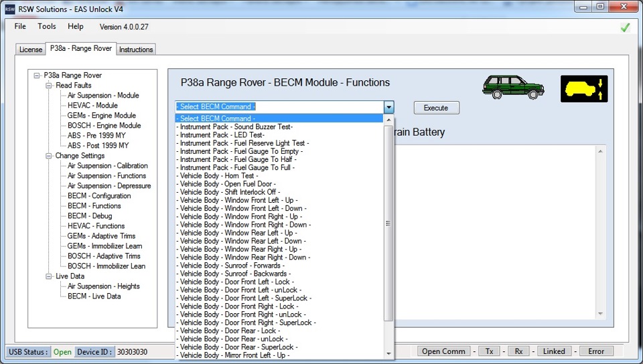Open BECM - Functions tree item
Viewport: 643px width, 364px height.
94,206
